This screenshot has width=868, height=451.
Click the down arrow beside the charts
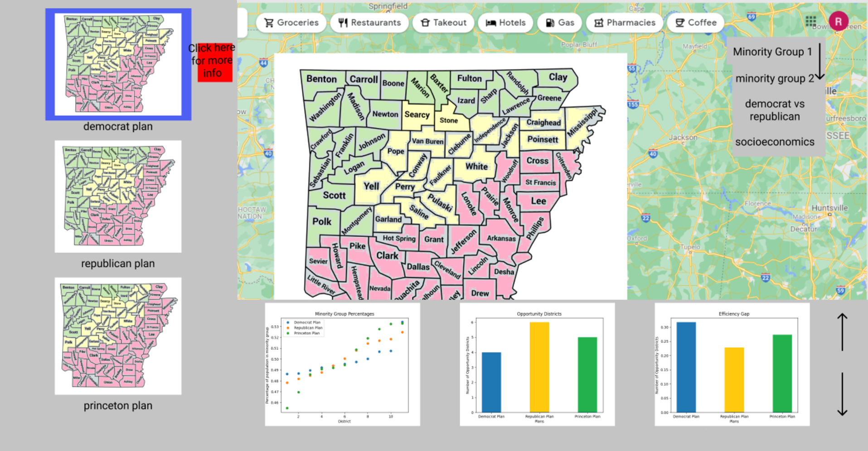point(842,394)
